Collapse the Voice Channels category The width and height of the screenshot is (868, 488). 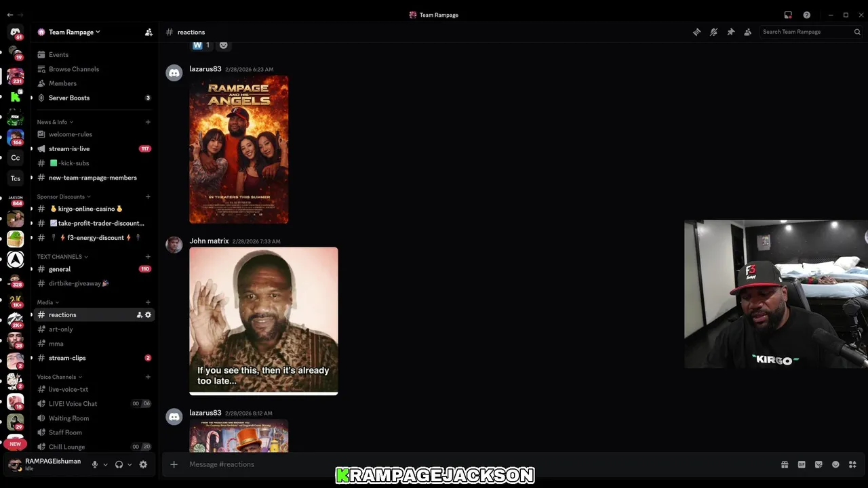(x=60, y=377)
